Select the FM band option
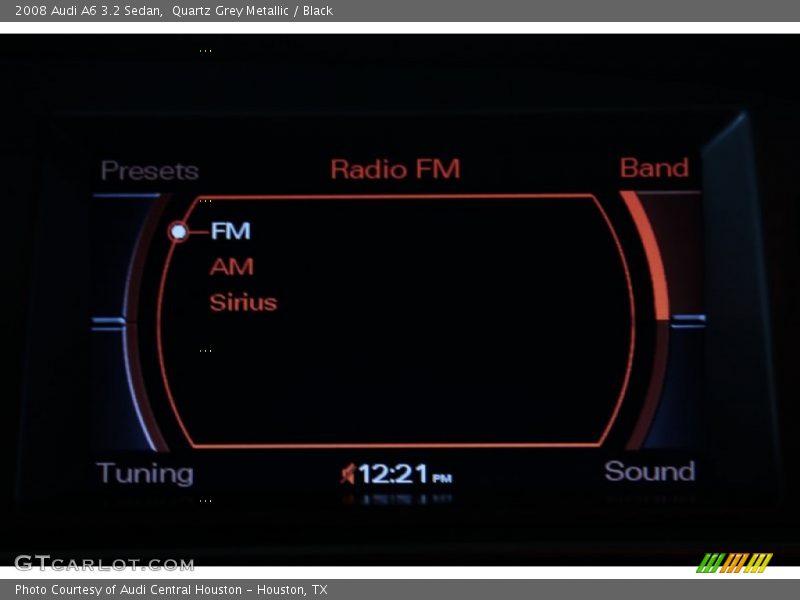Viewport: 800px width, 600px height. [231, 231]
